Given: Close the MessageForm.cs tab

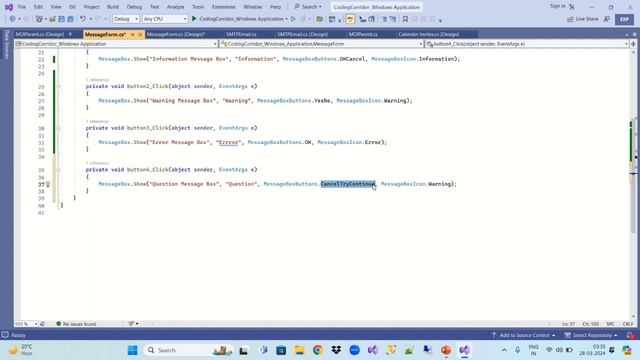Looking at the screenshot, I should [140, 35].
